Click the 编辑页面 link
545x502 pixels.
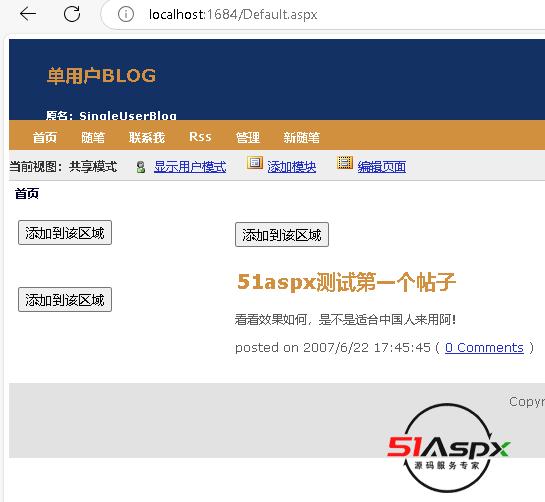click(x=382, y=167)
